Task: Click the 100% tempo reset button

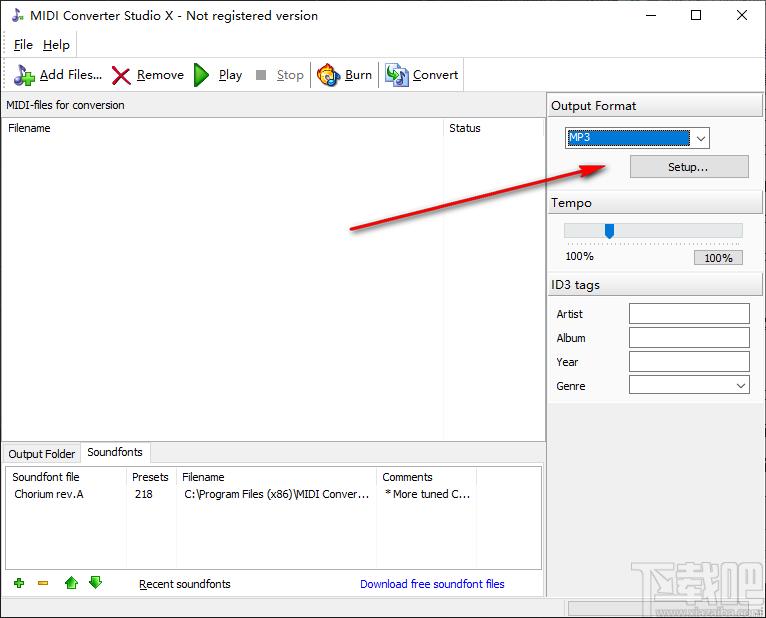Action: pyautogui.click(x=718, y=257)
